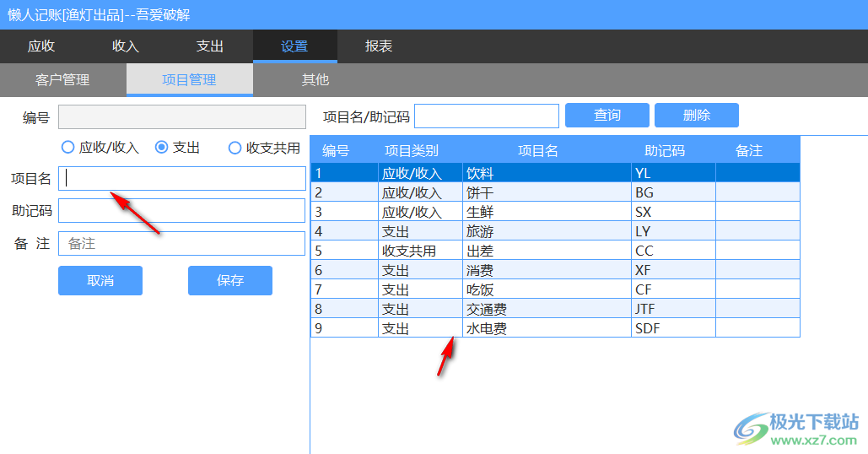The width and height of the screenshot is (868, 454).
Task: Select the 水电费 row
Action: point(555,327)
